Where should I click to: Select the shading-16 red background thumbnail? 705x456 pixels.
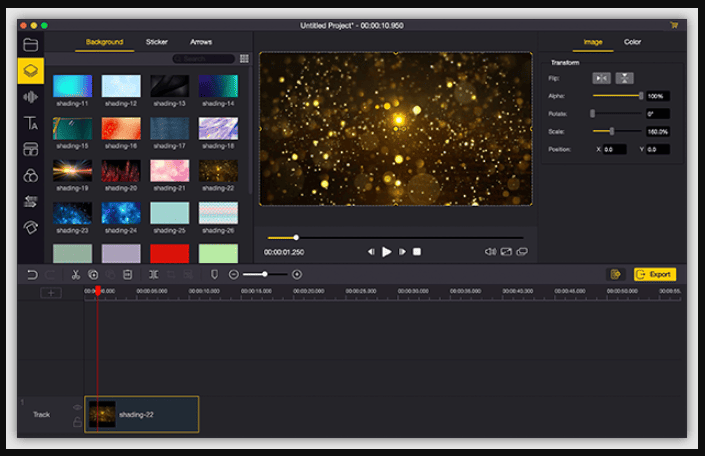(x=121, y=129)
